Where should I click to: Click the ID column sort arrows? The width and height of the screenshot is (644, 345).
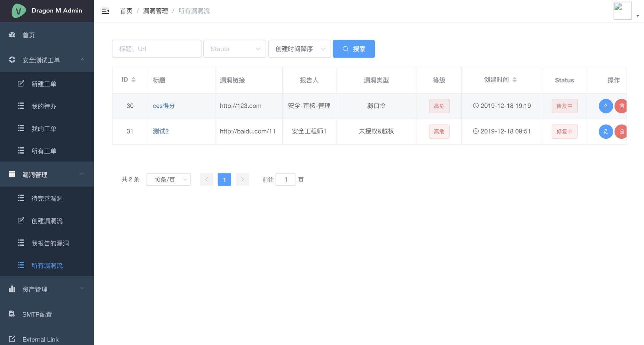(133, 80)
